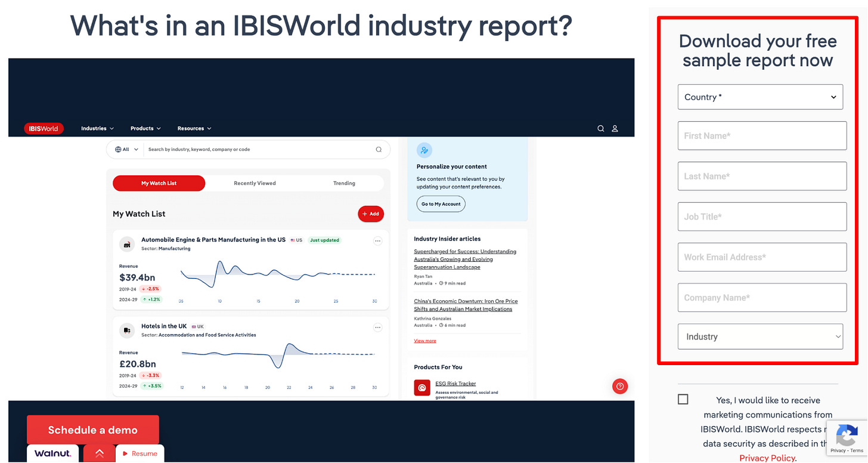
Task: Switch to the Trending tab
Action: (x=344, y=183)
